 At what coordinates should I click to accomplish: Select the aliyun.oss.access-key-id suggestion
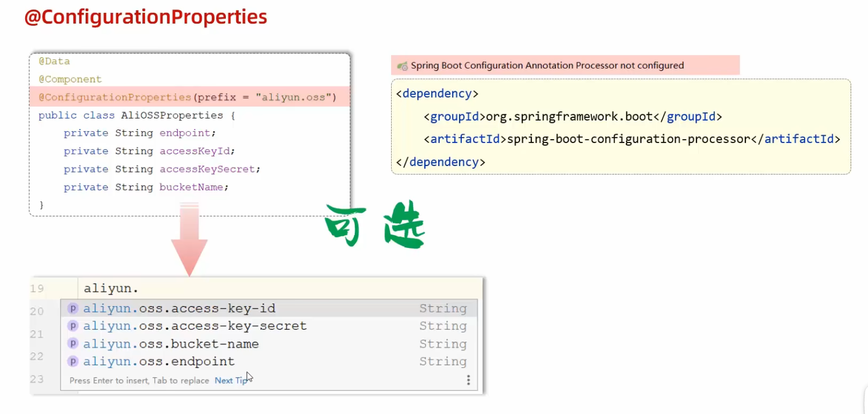coord(269,309)
